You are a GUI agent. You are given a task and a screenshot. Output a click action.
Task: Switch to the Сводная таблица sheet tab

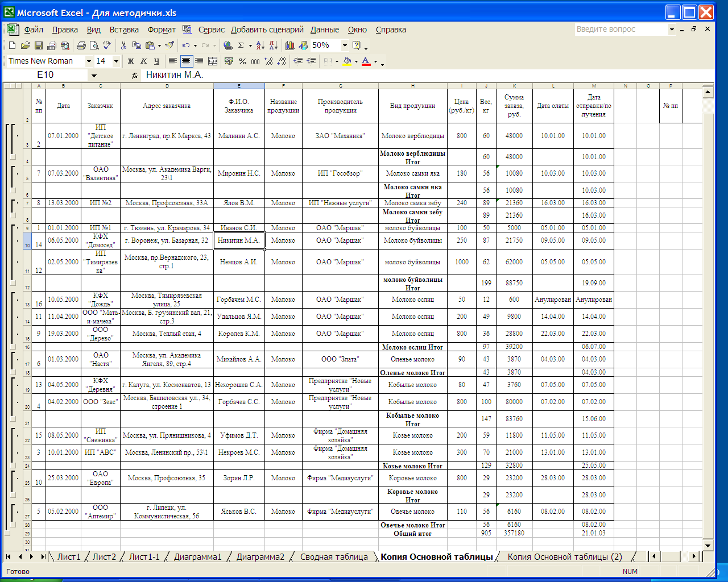334,557
